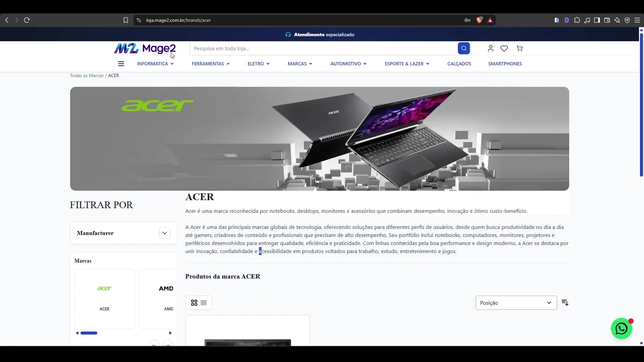Open the CALÇADOS menu item
The image size is (644, 362).
pyautogui.click(x=459, y=64)
